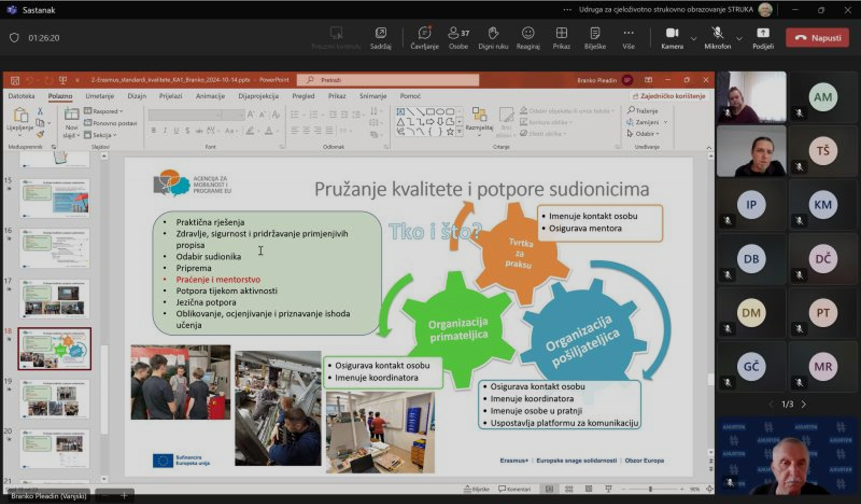Raise hand with Digni ruku
Image resolution: width=861 pixels, height=504 pixels.
493,37
